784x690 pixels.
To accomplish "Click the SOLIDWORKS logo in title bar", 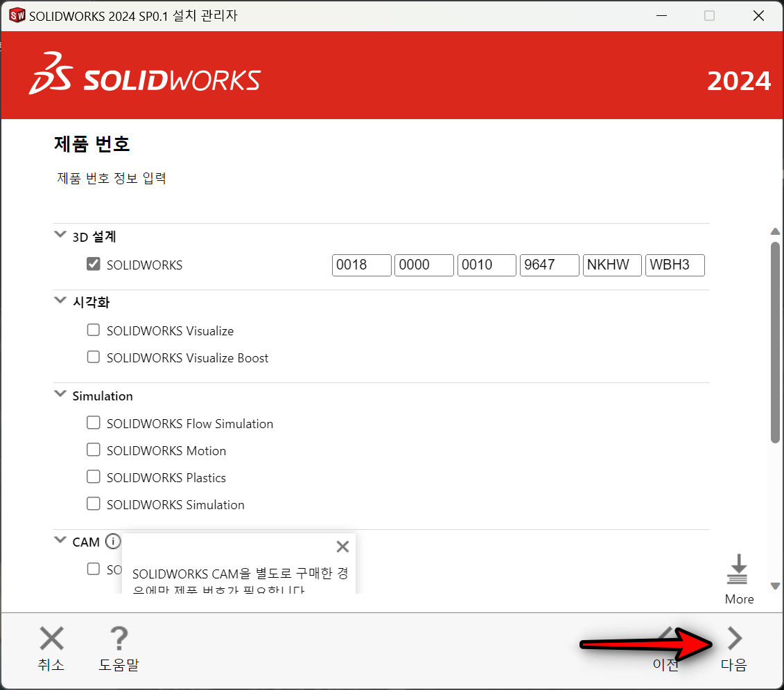I will tap(17, 15).
